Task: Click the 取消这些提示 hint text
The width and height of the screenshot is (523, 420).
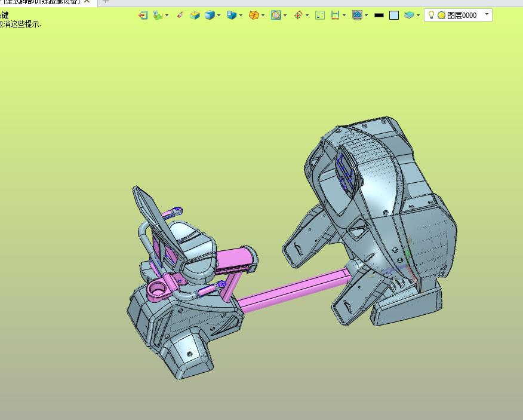Action: 20,24
